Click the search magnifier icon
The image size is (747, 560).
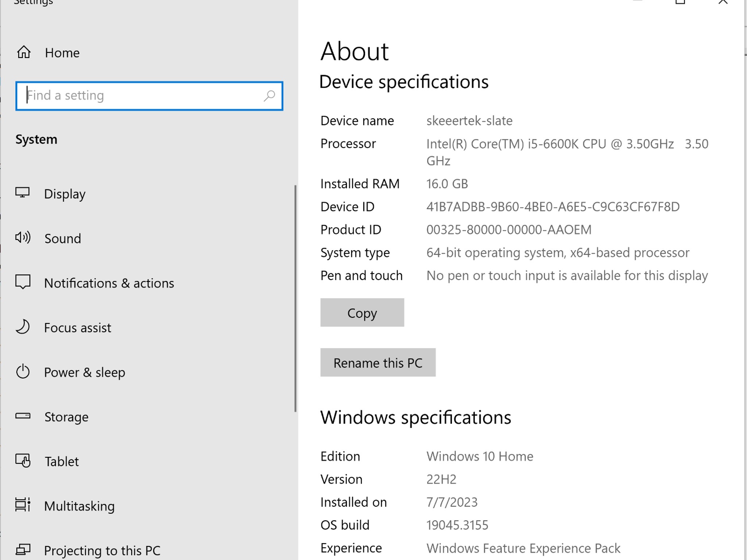tap(269, 96)
